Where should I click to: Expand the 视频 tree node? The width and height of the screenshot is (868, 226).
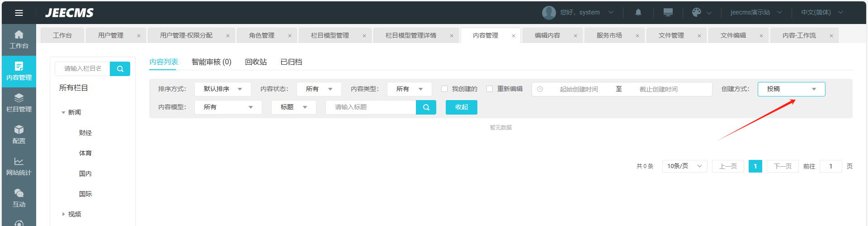[63, 214]
